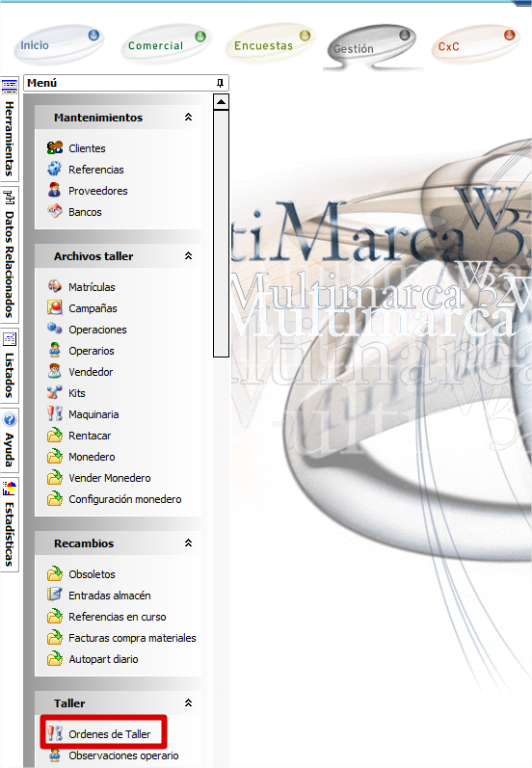This screenshot has height=768, width=532.
Task: Open the Entradas almacén link
Action: pos(110,596)
